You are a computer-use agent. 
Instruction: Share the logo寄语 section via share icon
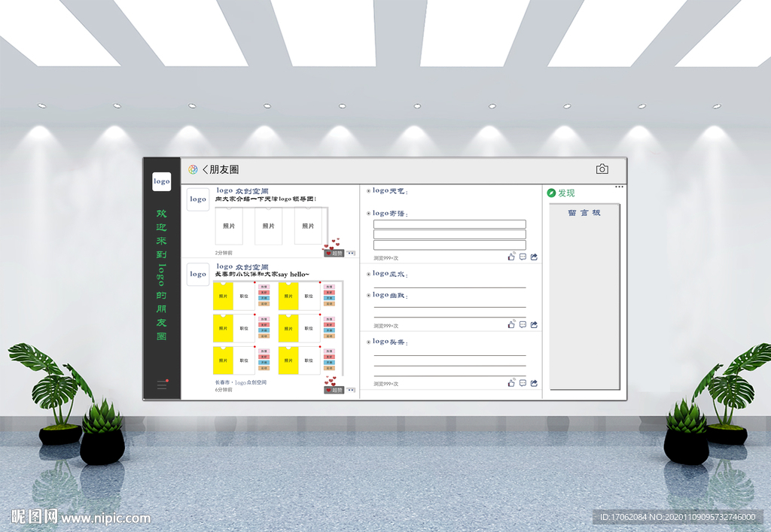point(534,257)
